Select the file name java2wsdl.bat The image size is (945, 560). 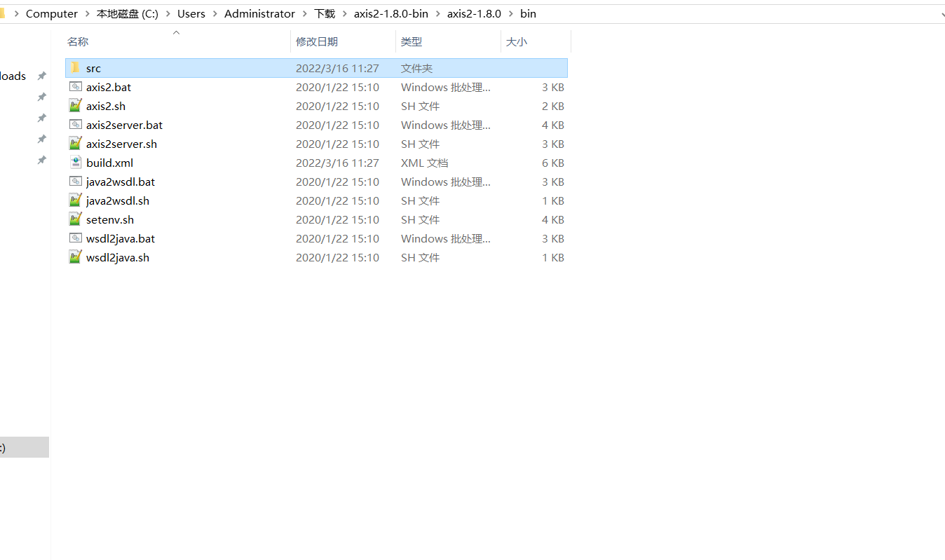click(x=121, y=182)
